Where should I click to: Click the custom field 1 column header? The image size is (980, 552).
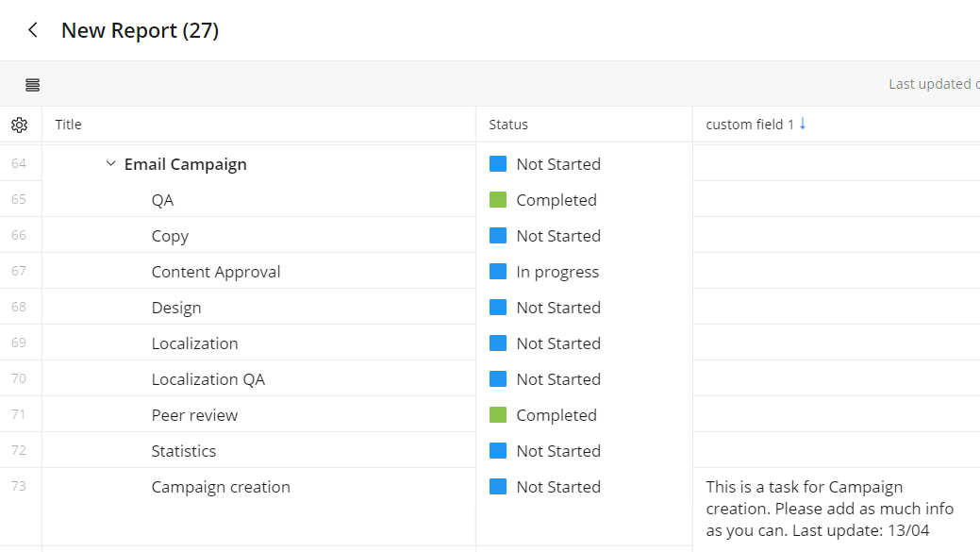[x=750, y=125]
